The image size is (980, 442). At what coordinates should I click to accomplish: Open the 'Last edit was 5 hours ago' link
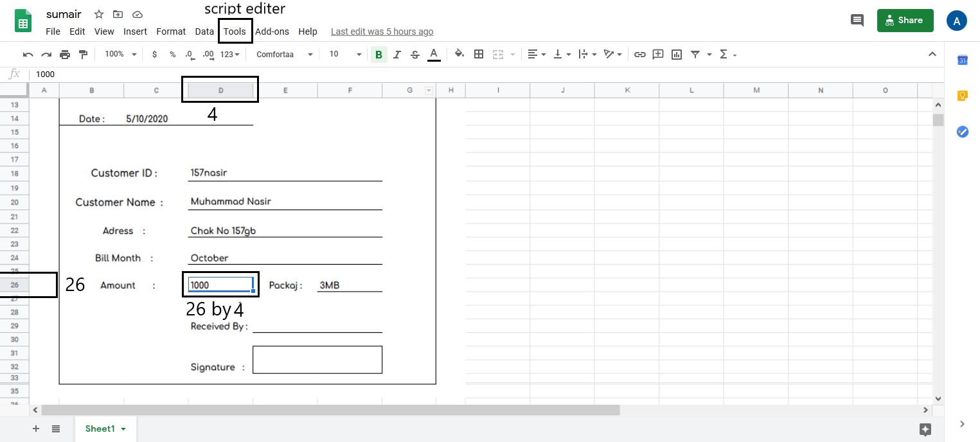pos(382,31)
